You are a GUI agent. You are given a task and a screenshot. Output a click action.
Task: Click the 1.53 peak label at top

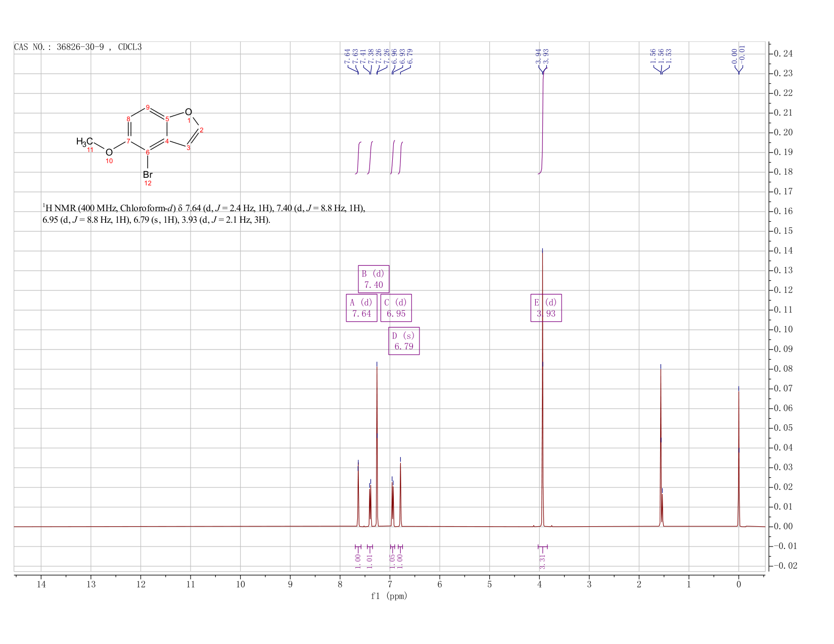pyautogui.click(x=668, y=55)
